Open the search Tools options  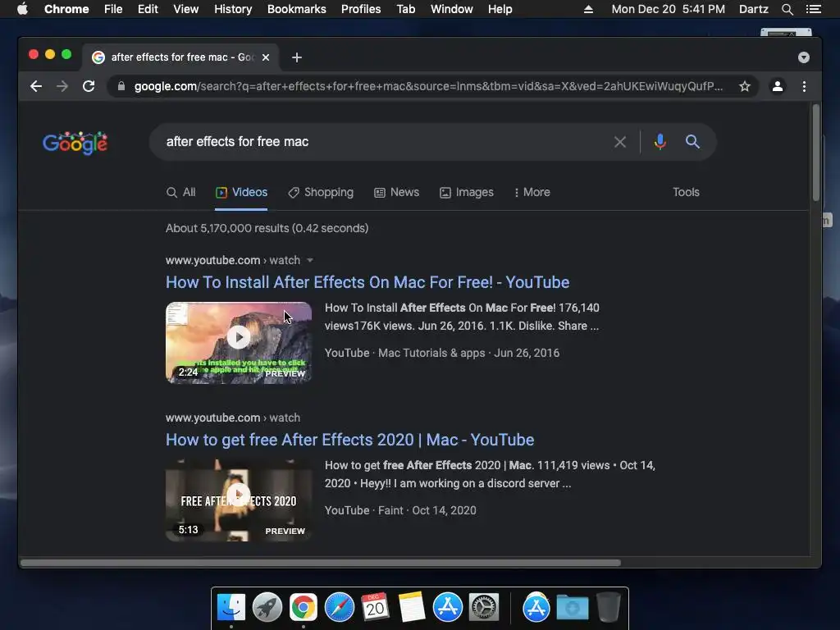(x=686, y=192)
